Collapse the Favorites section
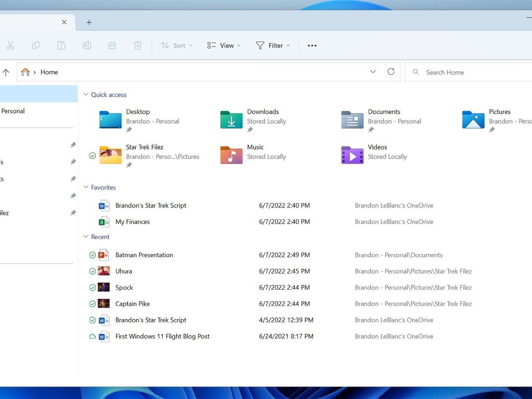Image resolution: width=532 pixels, height=399 pixels. coord(86,187)
